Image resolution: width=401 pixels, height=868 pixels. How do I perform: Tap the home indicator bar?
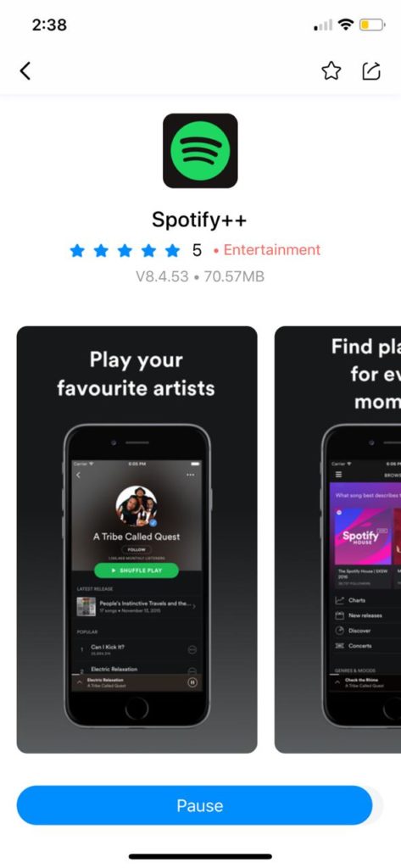[200, 856]
